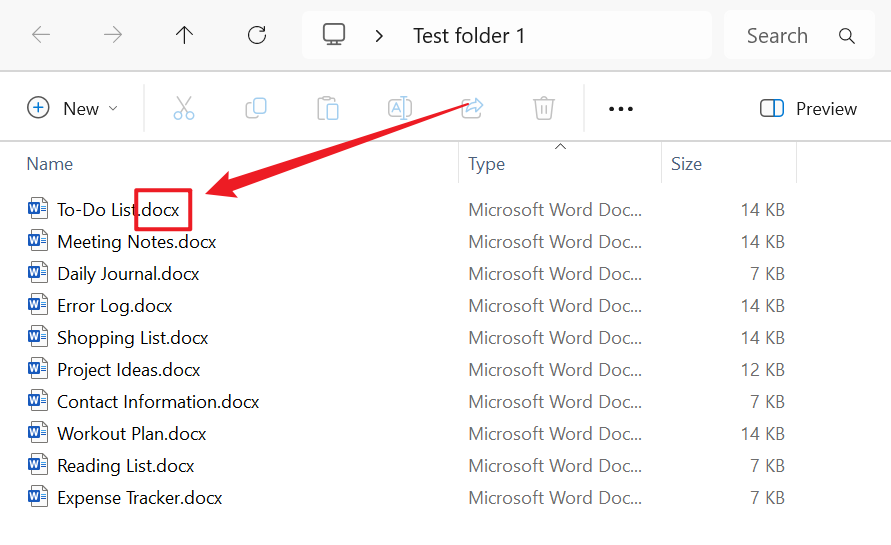Viewport: 891px width, 545px height.
Task: Sort files by the Name column
Action: coord(50,164)
